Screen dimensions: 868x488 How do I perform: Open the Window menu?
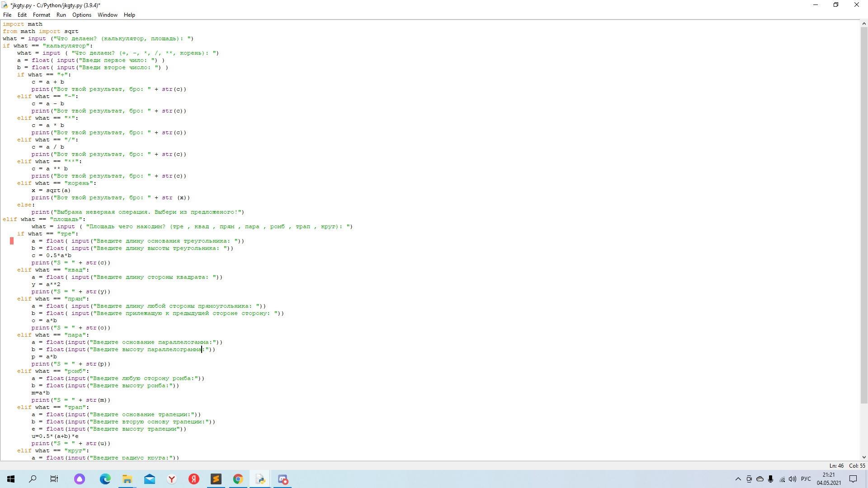[x=107, y=15]
